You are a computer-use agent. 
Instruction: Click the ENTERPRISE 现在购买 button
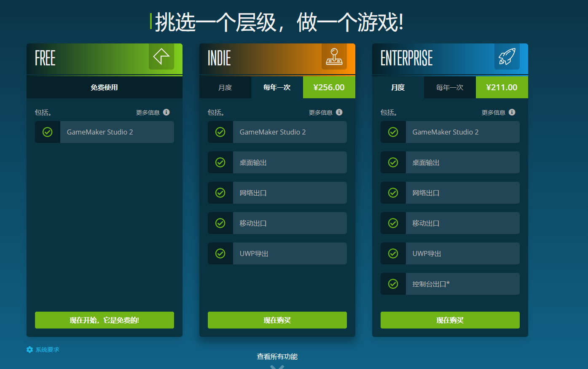tap(450, 320)
